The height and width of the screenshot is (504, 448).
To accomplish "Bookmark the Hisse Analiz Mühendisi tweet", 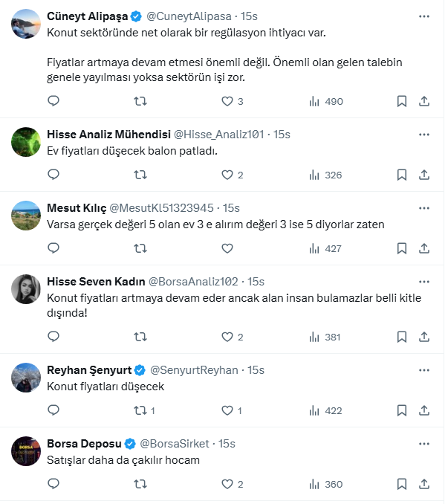I will point(401,175).
